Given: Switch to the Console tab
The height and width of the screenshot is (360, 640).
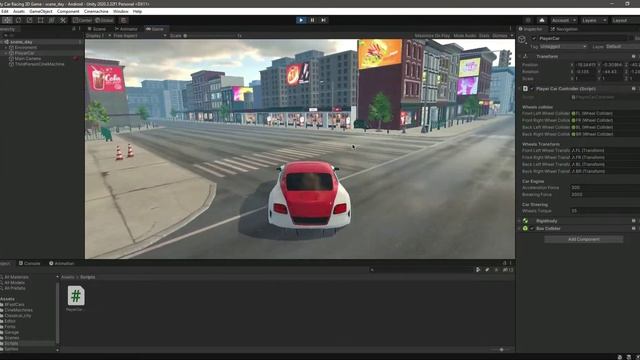Looking at the screenshot, I should (29, 263).
